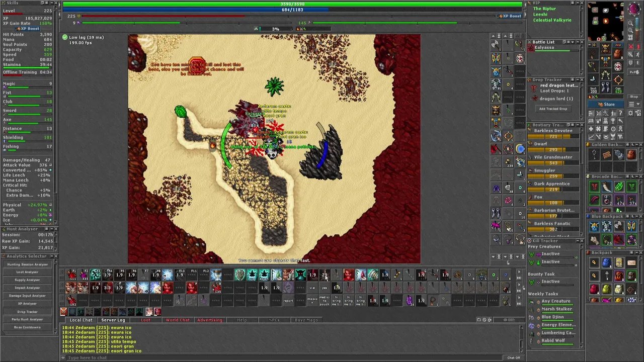Zoom out the minimap
The height and width of the screenshot is (362, 644).
[630, 23]
